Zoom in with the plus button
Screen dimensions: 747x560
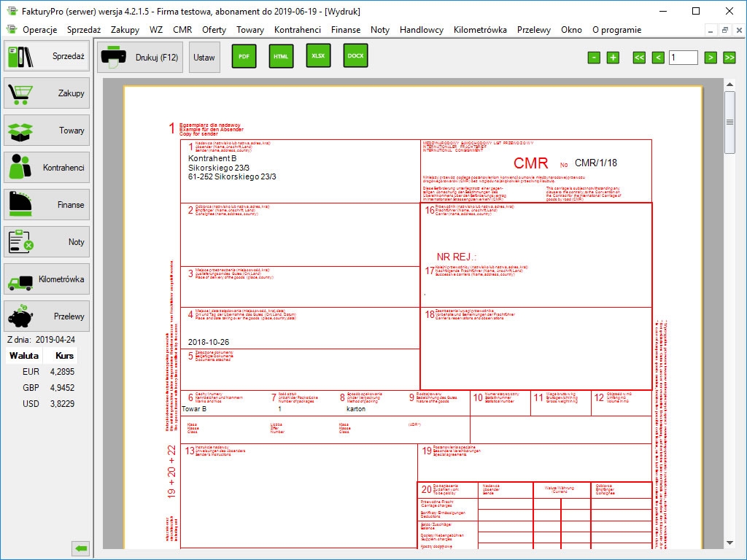(x=613, y=58)
